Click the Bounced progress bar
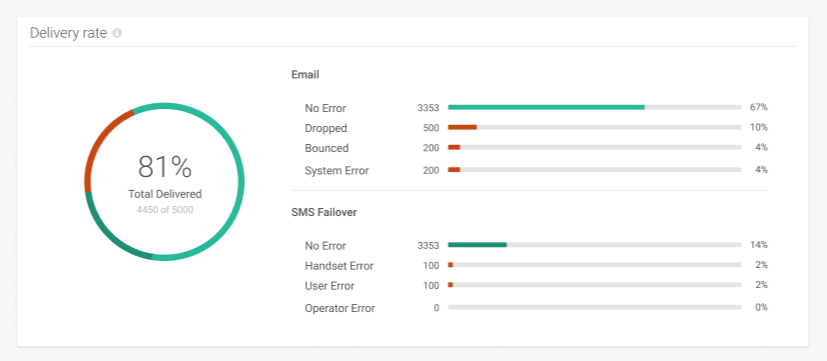Image resolution: width=827 pixels, height=361 pixels. click(x=594, y=147)
